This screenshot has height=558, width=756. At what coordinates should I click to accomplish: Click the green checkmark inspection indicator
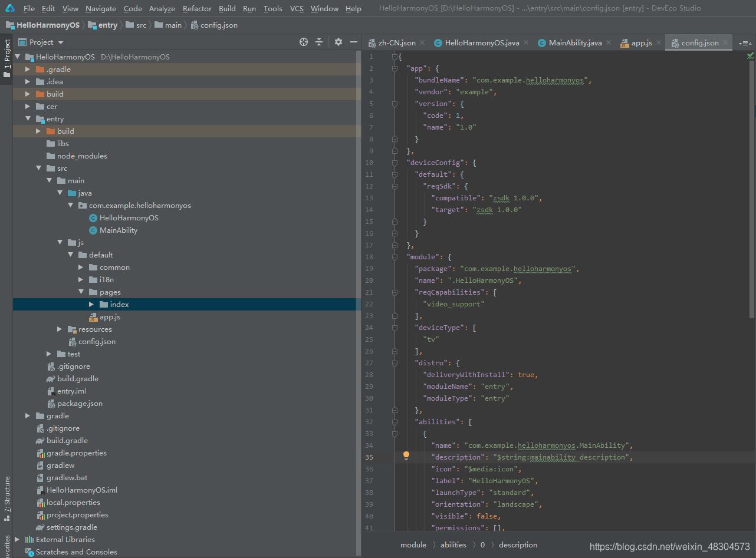click(x=750, y=57)
